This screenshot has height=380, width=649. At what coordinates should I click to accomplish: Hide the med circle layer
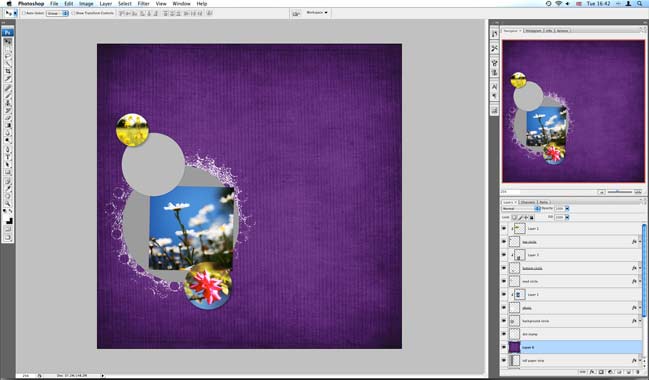click(504, 281)
